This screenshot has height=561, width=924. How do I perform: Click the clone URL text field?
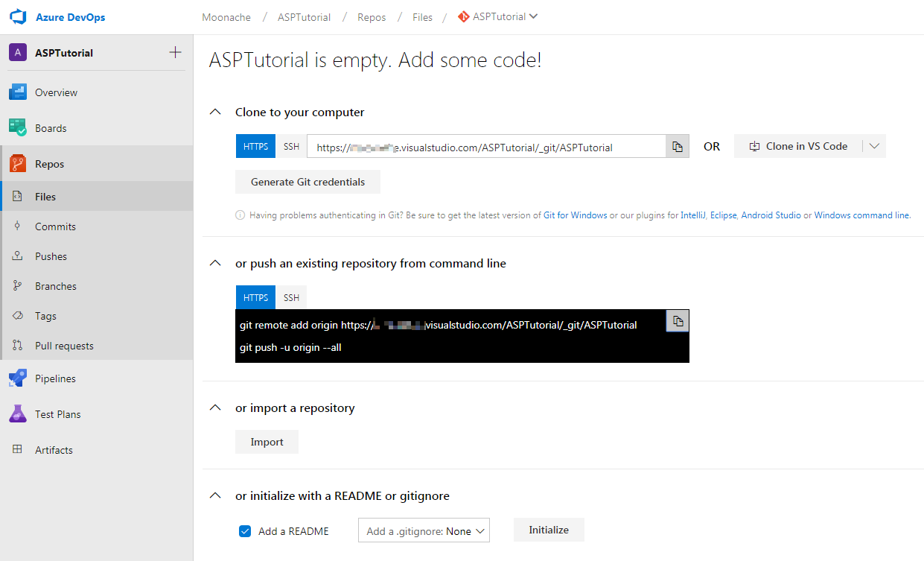(486, 147)
